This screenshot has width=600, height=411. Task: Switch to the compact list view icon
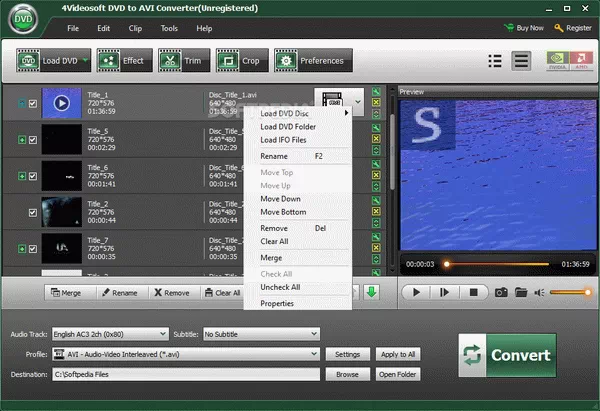click(x=521, y=61)
